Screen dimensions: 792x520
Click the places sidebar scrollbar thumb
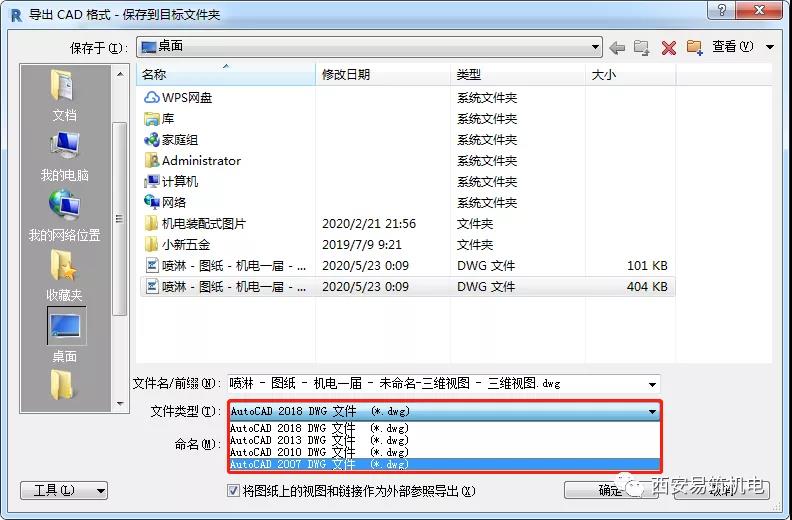coord(120,219)
